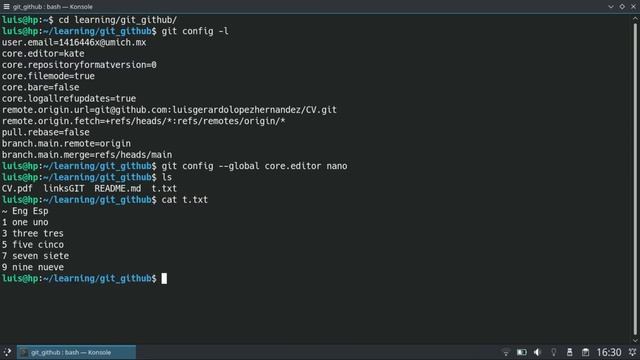
Task: Click the '3 three tres' line
Action: coord(33,233)
